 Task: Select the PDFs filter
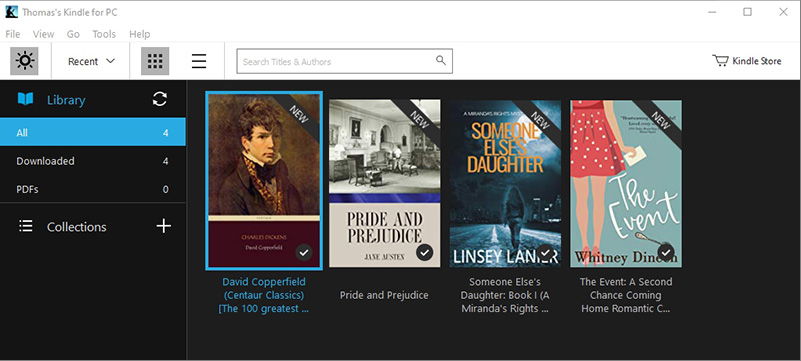click(x=92, y=189)
